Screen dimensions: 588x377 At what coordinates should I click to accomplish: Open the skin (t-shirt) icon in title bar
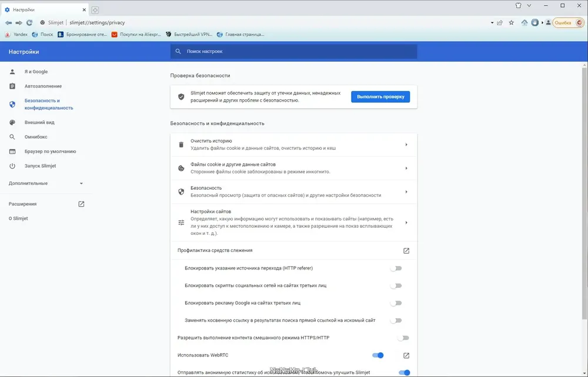[x=518, y=6]
